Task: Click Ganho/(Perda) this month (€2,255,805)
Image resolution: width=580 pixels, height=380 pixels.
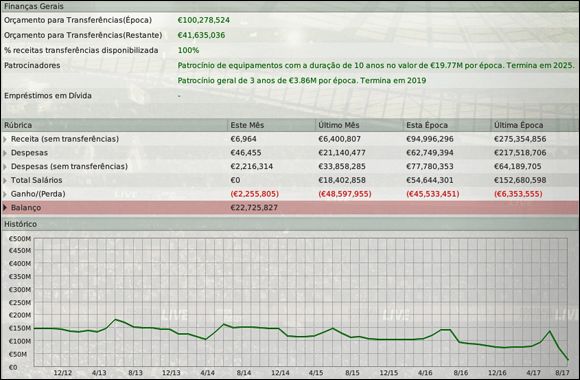Action: click(x=254, y=194)
